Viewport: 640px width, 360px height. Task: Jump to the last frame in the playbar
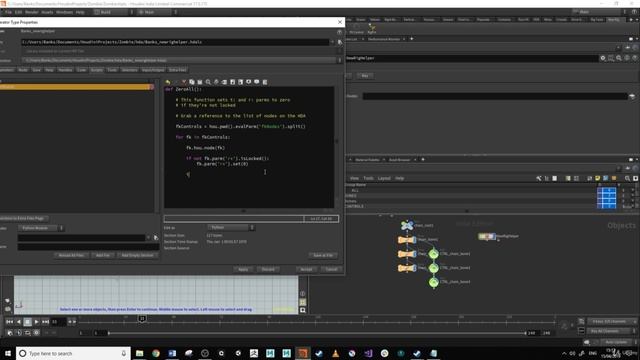point(45,322)
